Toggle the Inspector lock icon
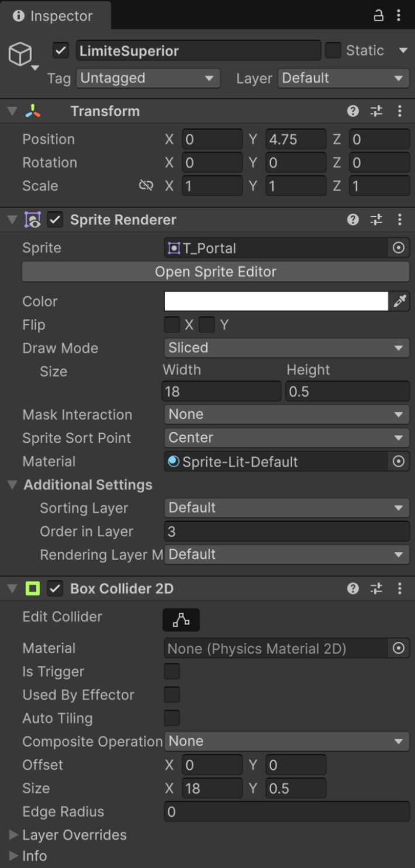Screen dimensions: 415x868 point(379,16)
